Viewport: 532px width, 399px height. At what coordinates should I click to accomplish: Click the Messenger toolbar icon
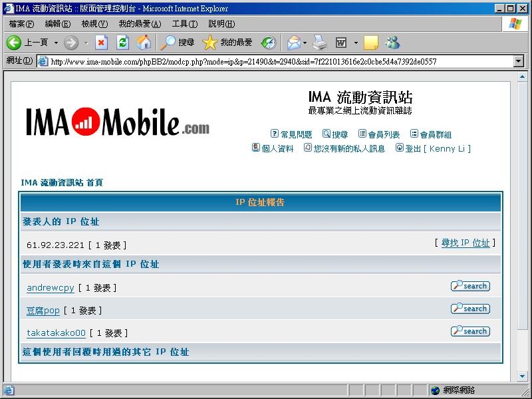coord(392,43)
